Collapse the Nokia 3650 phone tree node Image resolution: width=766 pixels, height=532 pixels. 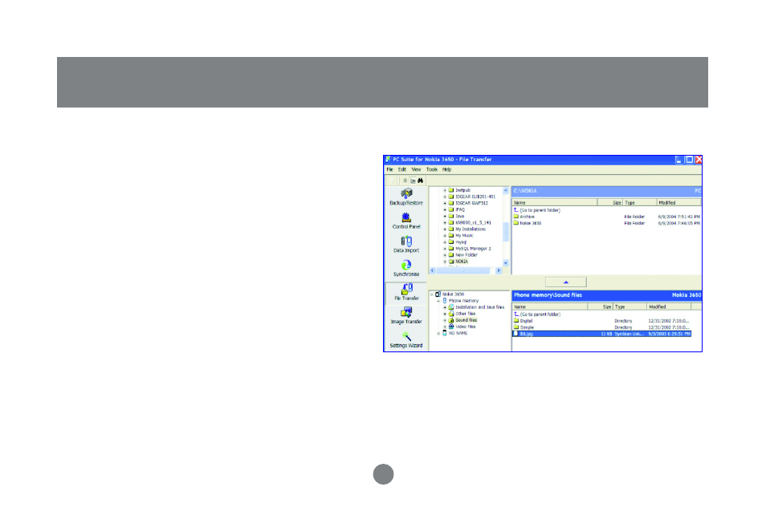(x=432, y=294)
